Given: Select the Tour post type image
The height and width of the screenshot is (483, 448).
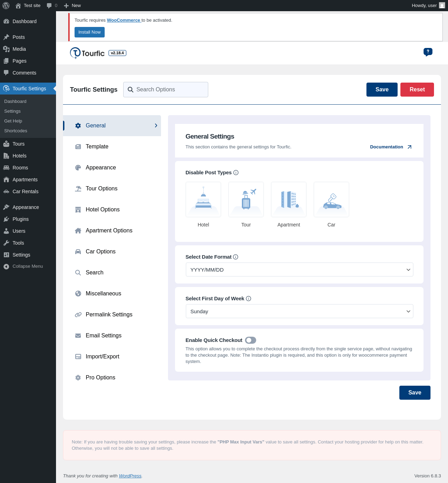Looking at the screenshot, I should tap(246, 199).
